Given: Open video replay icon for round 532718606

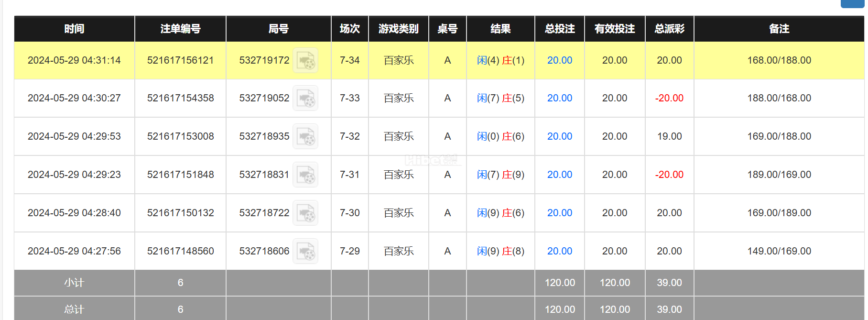Looking at the screenshot, I should coord(305,251).
